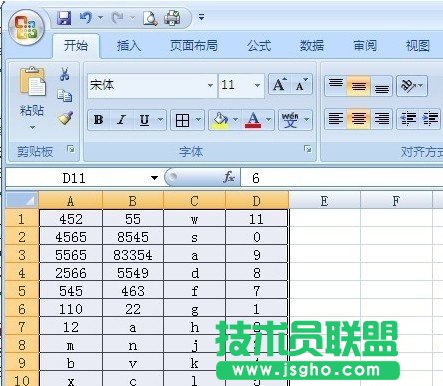Open the borders dropdown arrow
The image size is (443, 386).
(x=198, y=120)
